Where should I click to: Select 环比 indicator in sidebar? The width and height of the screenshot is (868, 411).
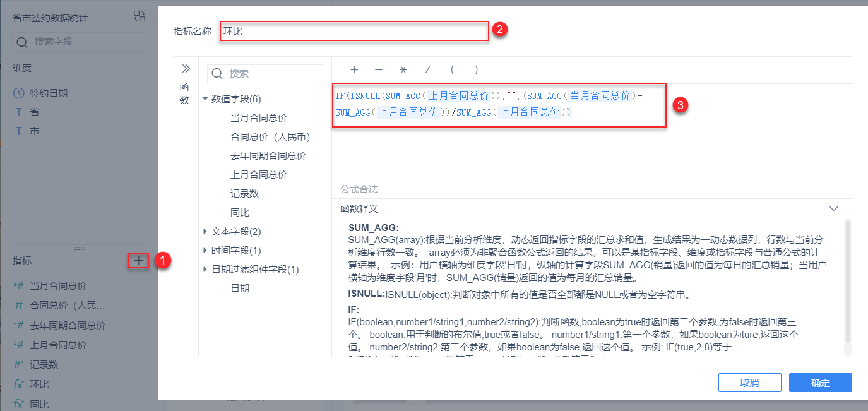[x=40, y=384]
